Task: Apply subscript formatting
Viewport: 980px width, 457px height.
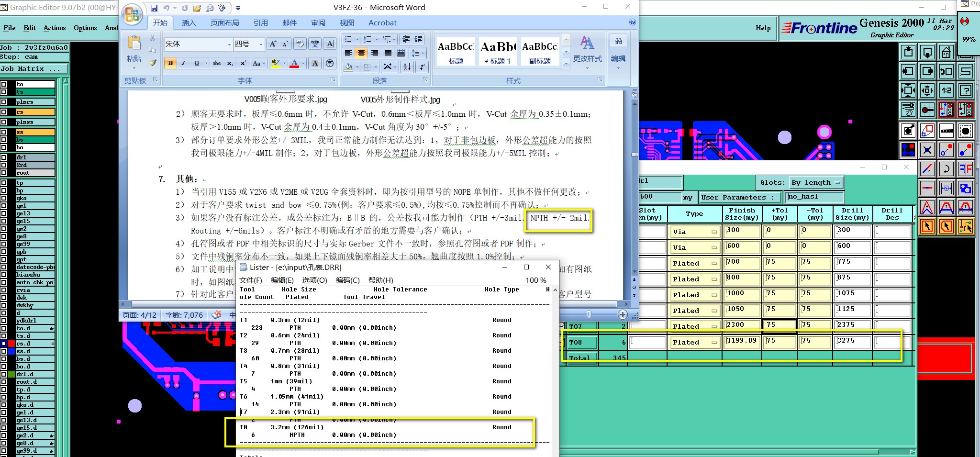Action: [x=230, y=63]
